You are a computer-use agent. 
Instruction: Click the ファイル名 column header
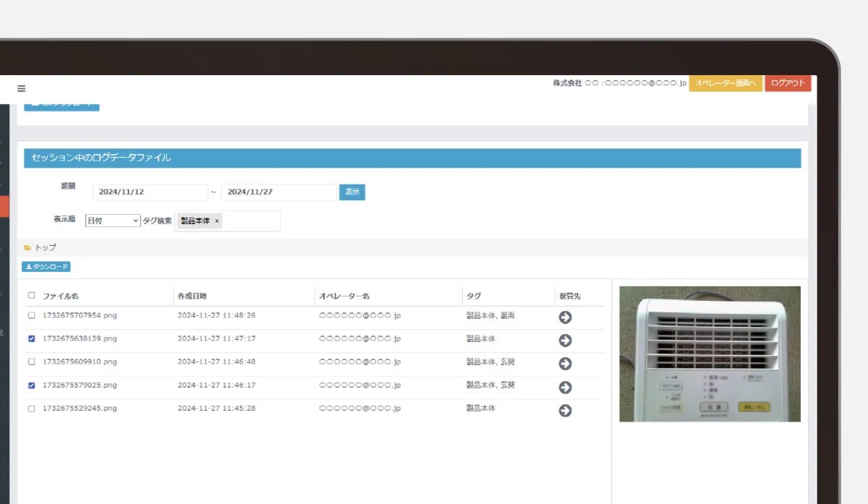61,296
